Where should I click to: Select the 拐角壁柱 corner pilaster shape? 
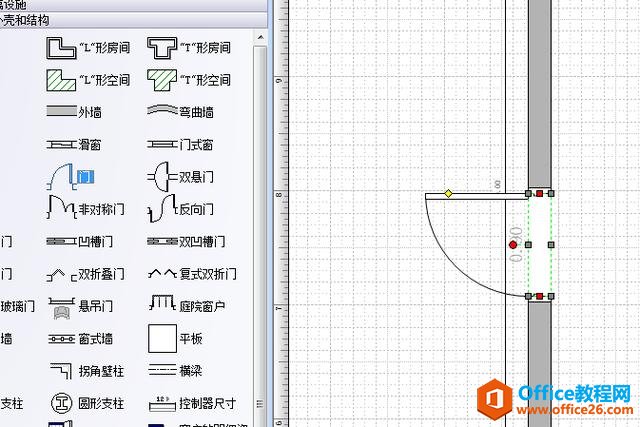coord(62,371)
